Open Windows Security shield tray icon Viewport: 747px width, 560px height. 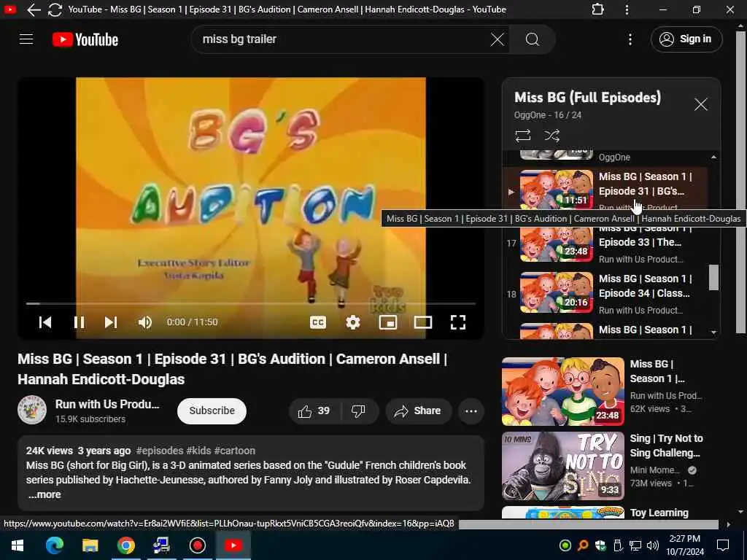coord(600,545)
